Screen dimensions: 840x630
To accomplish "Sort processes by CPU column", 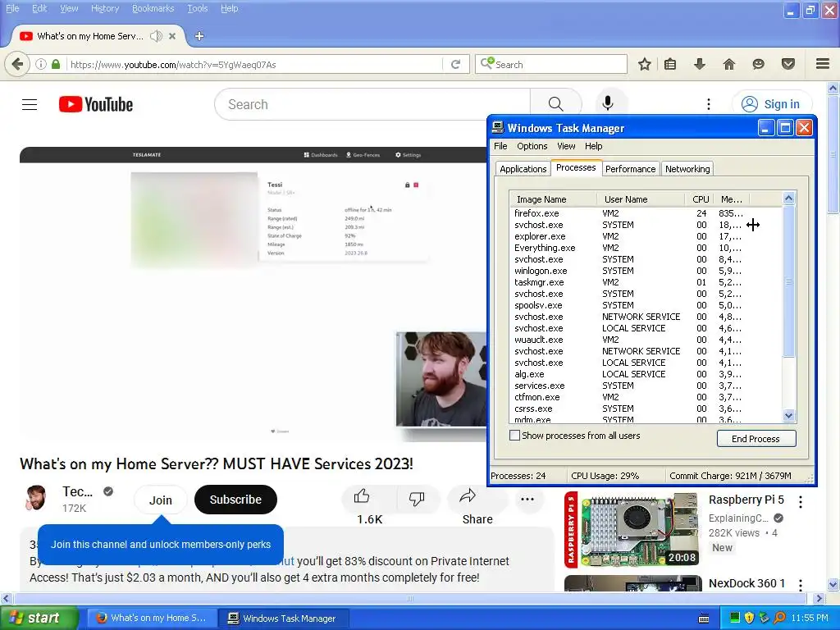I will (701, 199).
